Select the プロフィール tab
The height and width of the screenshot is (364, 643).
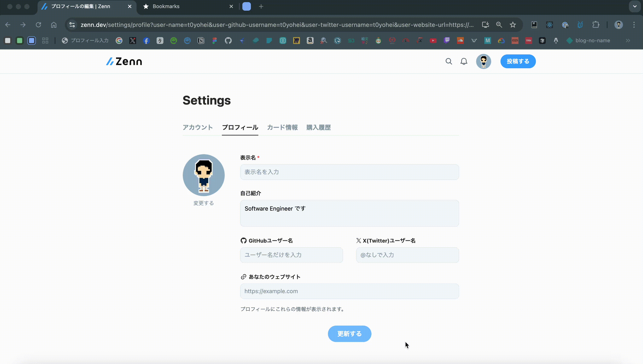pos(240,127)
